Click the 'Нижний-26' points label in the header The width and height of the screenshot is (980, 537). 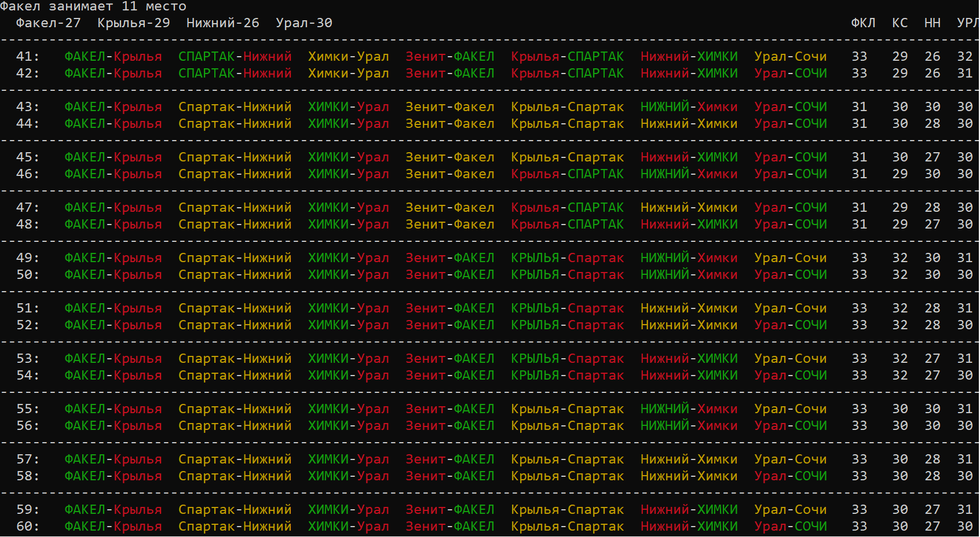tap(223, 23)
